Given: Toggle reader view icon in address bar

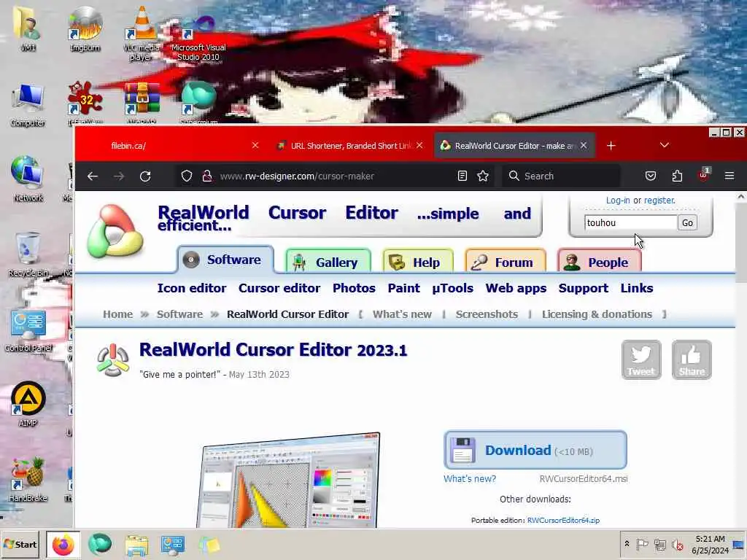Looking at the screenshot, I should [462, 176].
